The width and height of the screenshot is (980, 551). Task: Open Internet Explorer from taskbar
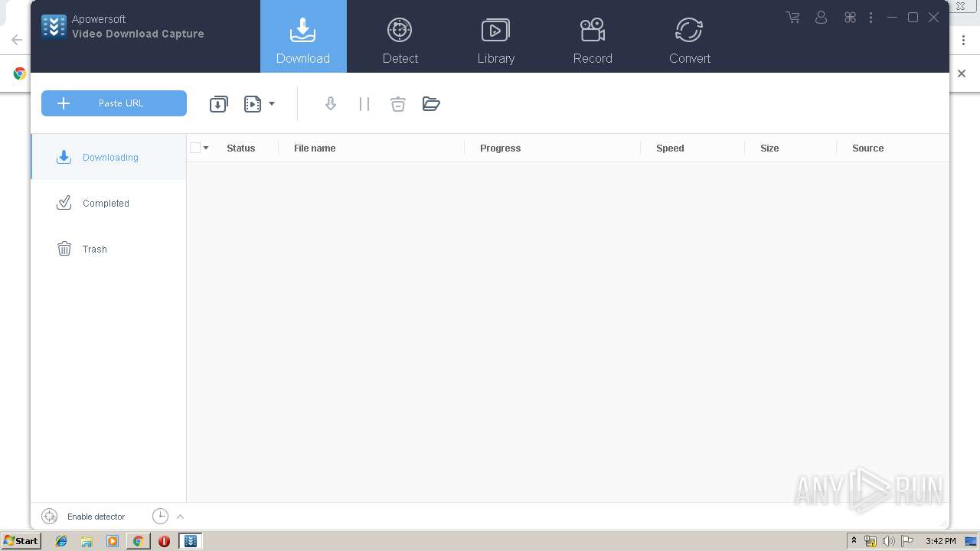[61, 541]
